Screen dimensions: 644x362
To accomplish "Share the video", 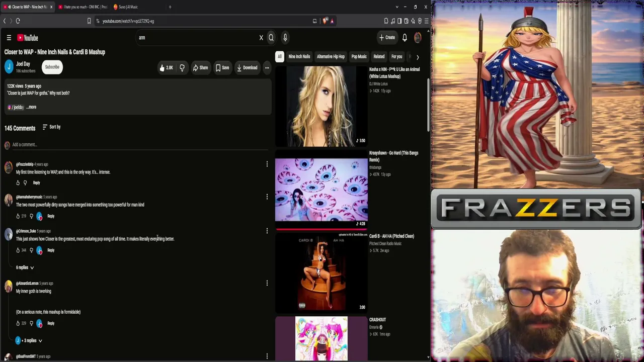I will coord(200,68).
